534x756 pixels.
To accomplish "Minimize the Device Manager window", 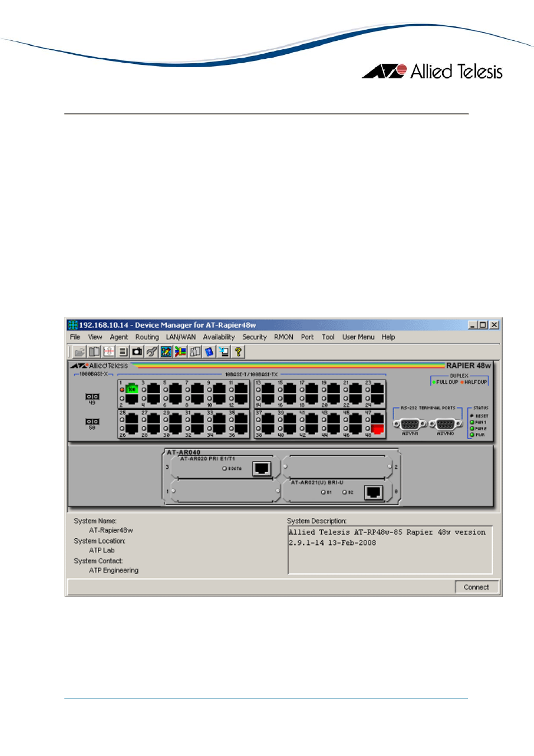I will point(472,325).
